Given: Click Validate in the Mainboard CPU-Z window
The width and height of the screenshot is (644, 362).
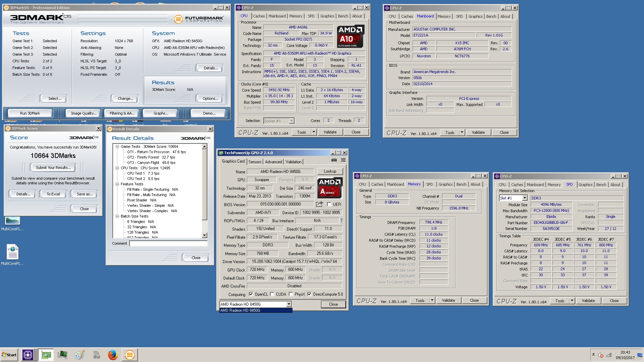Looking at the screenshot, I should pyautogui.click(x=478, y=132).
